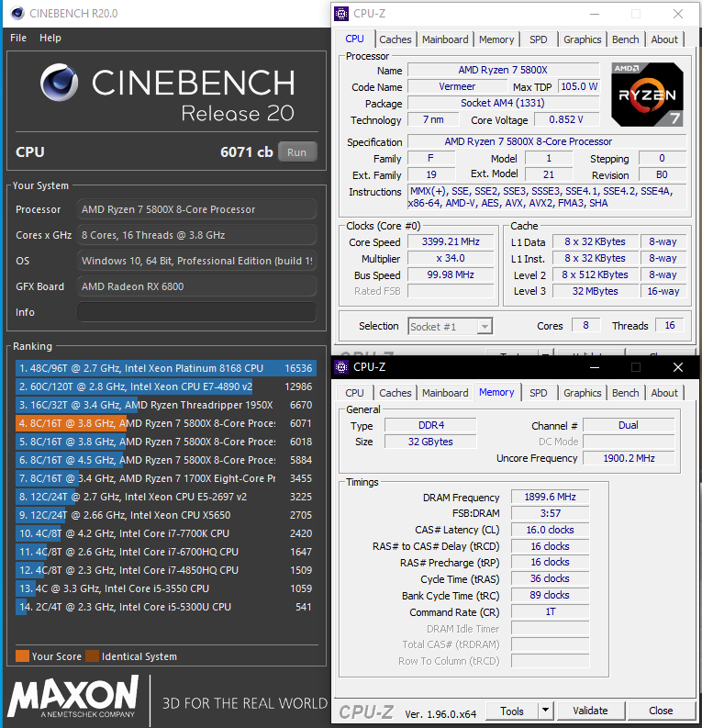Select Bench tab in the Memory CPU-Z window

click(x=625, y=393)
